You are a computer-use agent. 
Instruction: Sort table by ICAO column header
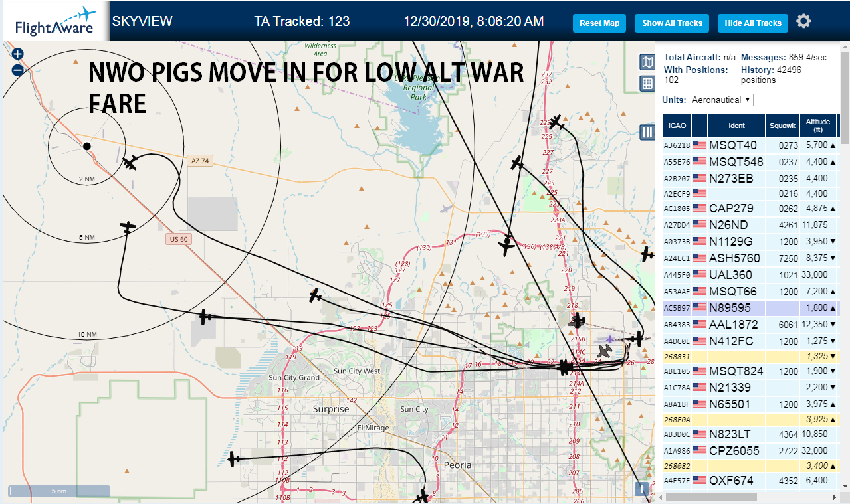coord(677,125)
